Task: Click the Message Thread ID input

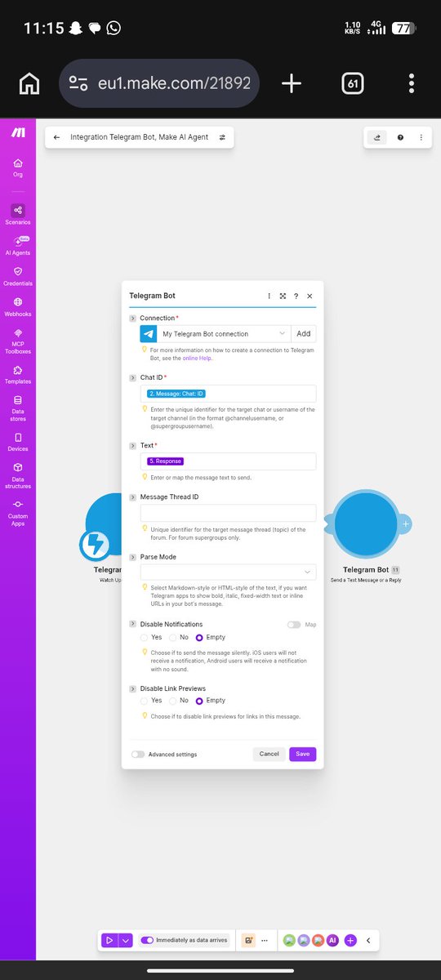Action: click(228, 513)
